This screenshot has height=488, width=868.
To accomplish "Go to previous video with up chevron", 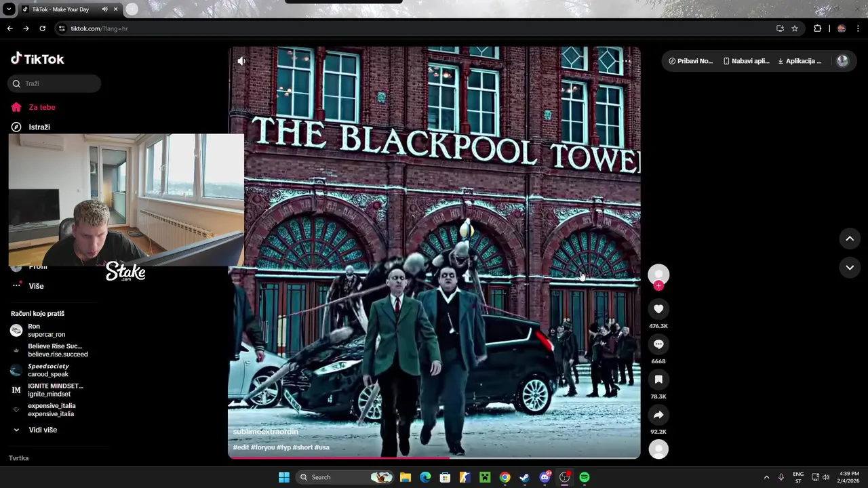I will (x=850, y=239).
